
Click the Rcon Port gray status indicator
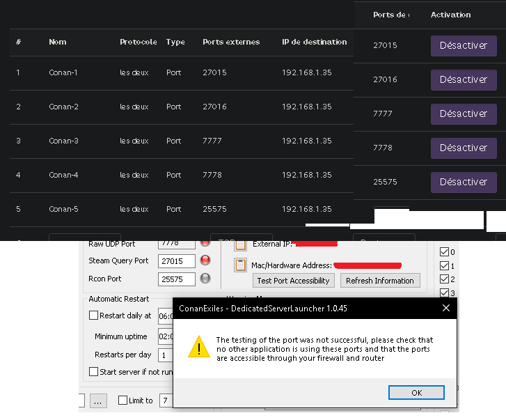tap(205, 279)
